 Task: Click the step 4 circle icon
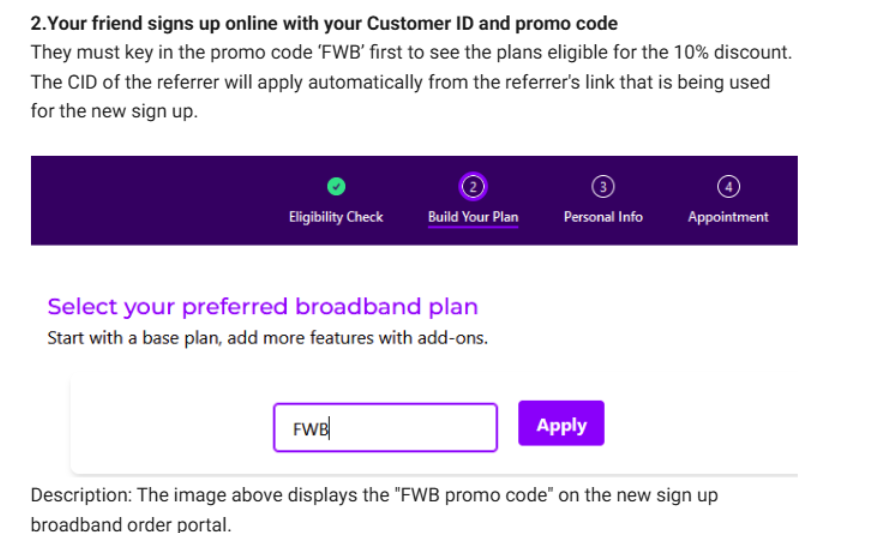click(727, 186)
